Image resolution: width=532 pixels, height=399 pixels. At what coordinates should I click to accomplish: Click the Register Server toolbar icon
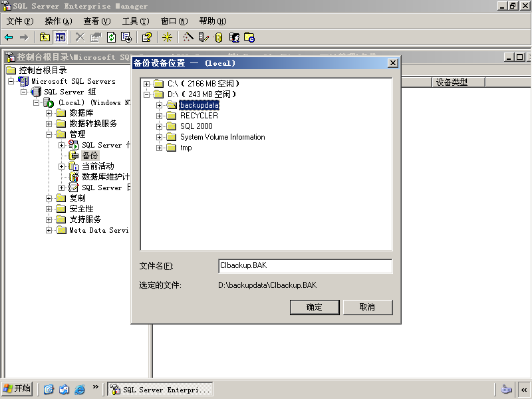[x=203, y=37]
